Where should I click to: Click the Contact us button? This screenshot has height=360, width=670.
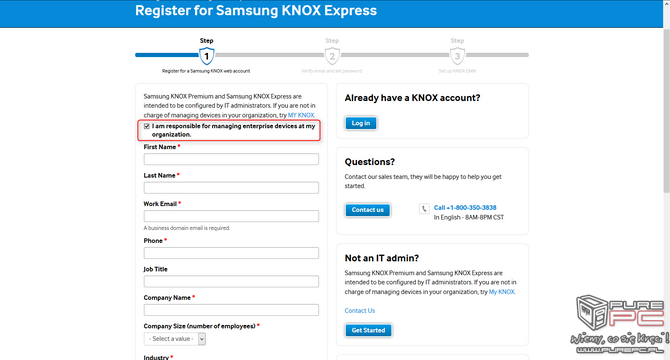(x=367, y=210)
